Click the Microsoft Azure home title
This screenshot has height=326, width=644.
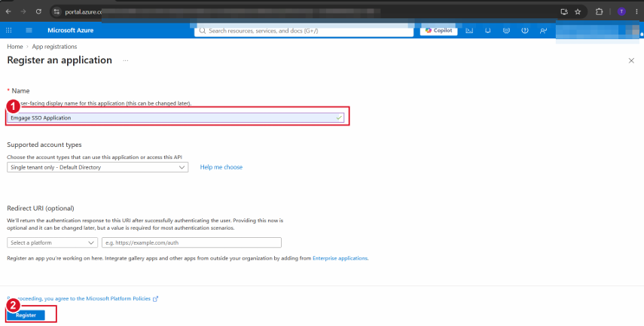tap(70, 30)
